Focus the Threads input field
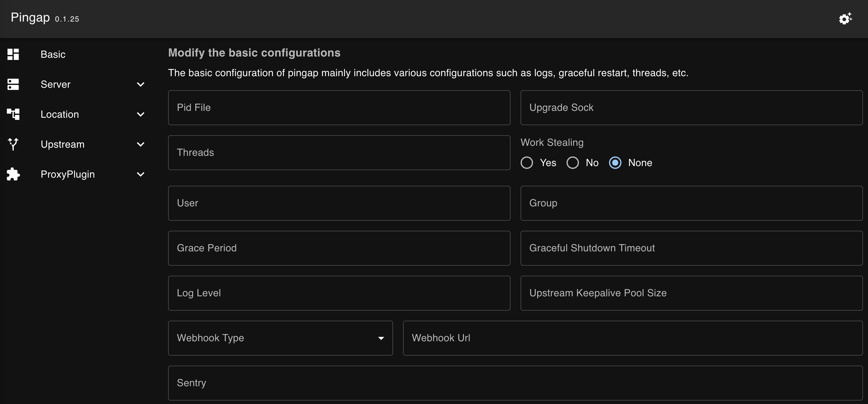The height and width of the screenshot is (404, 868). (339, 152)
